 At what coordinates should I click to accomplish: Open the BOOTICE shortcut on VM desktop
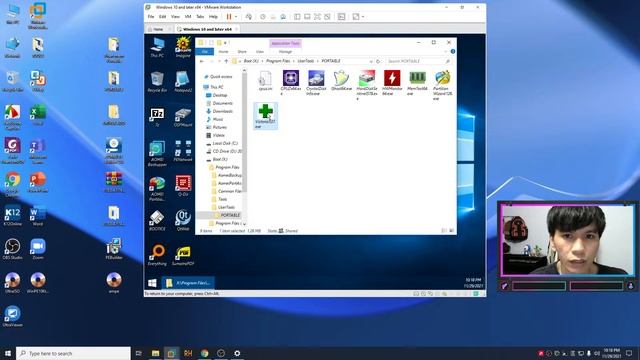click(x=157, y=221)
